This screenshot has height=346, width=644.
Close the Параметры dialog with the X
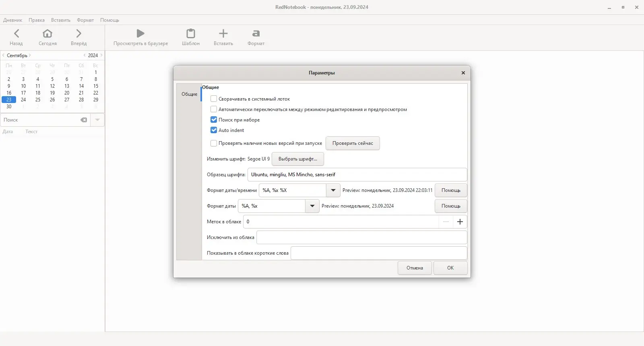[463, 73]
